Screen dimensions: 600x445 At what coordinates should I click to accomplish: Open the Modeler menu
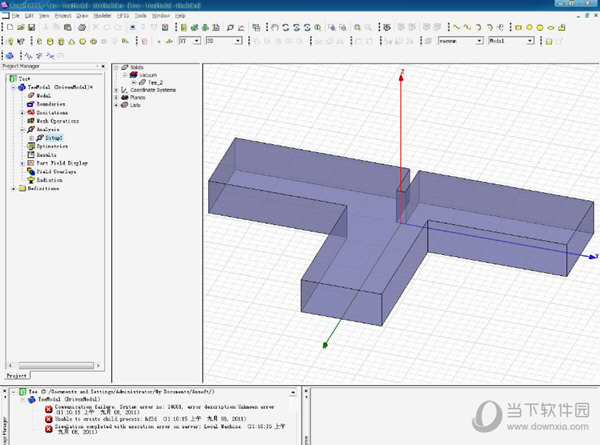103,16
